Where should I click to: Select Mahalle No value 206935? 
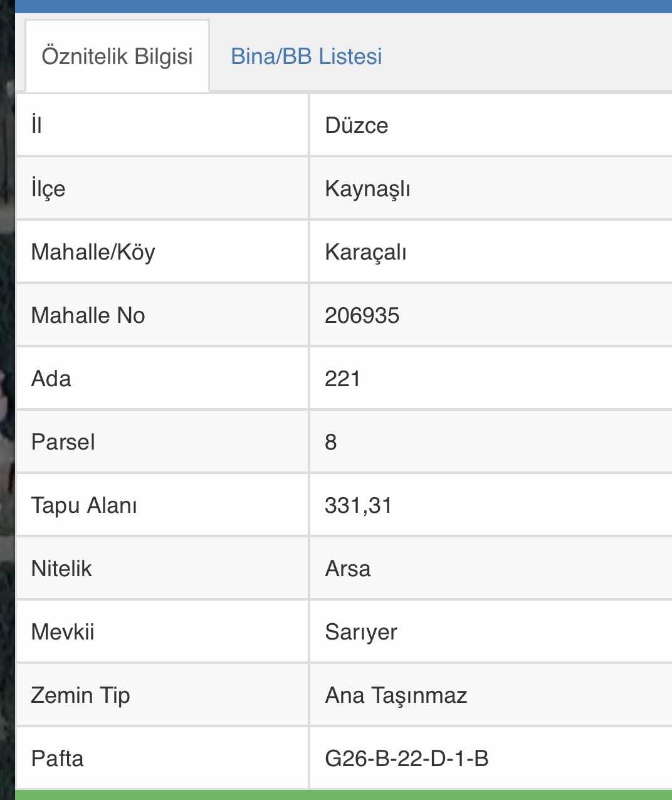click(x=362, y=315)
